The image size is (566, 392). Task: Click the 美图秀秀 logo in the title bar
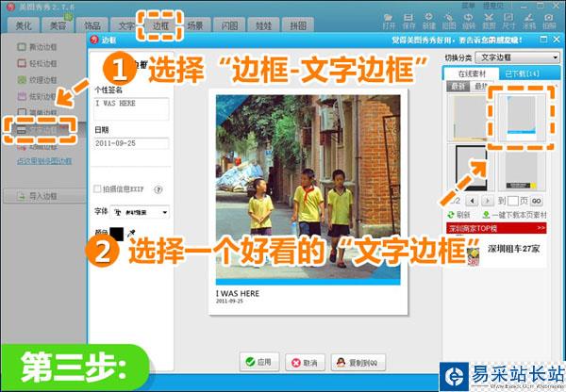(10, 7)
